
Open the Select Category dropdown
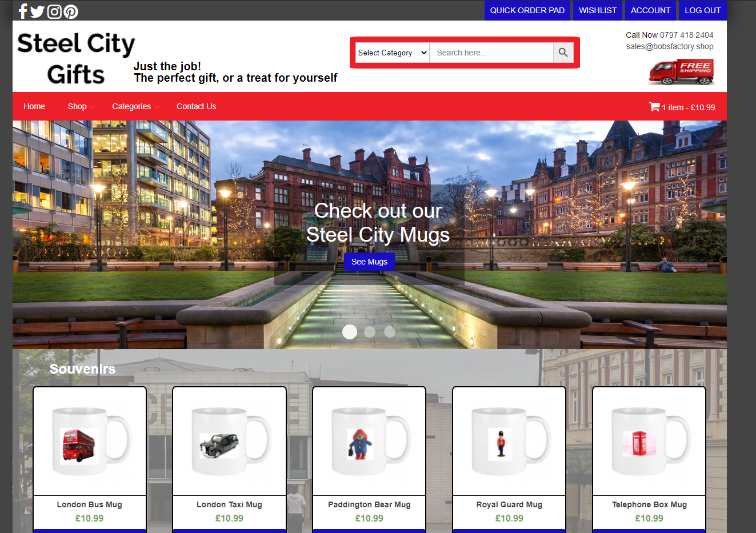392,52
